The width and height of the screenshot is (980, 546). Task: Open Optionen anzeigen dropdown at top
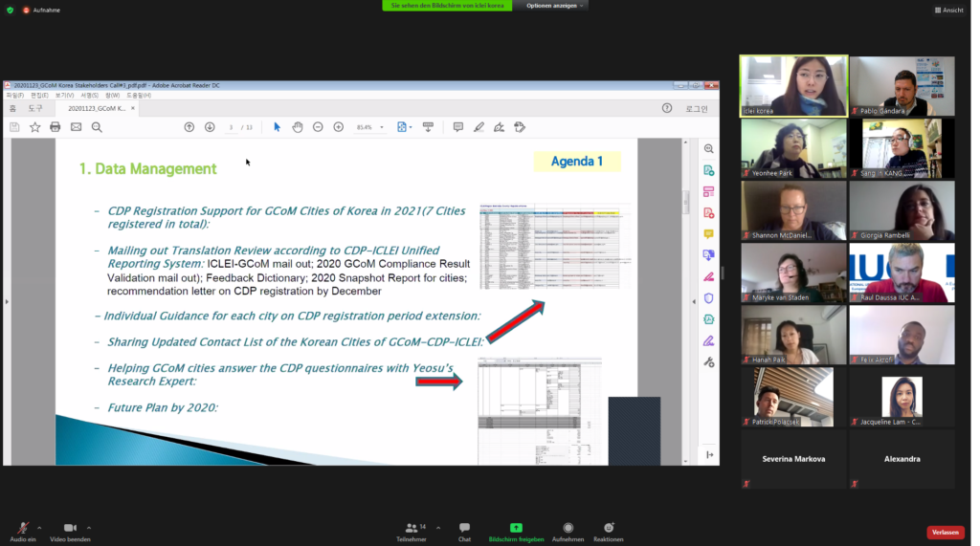pyautogui.click(x=555, y=6)
